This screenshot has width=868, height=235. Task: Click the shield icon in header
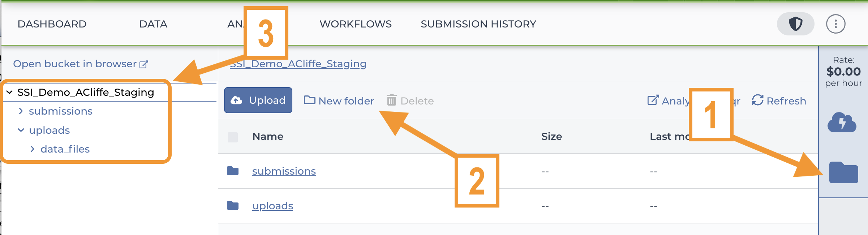(795, 24)
